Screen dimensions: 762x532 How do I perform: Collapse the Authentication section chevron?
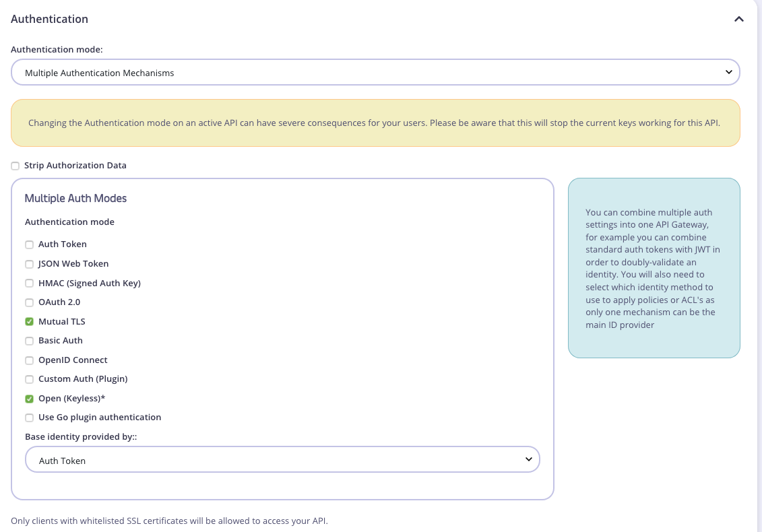tap(739, 20)
